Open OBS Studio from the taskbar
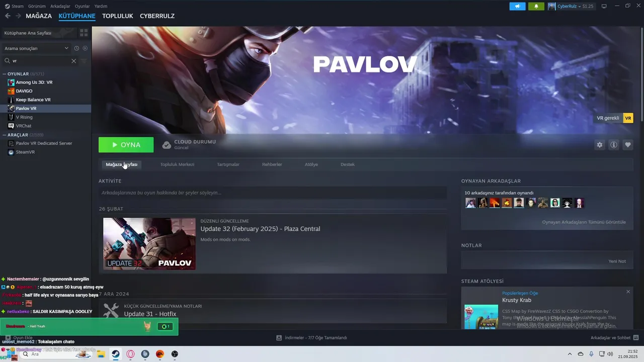Screen dimensions: 644x362 175,354
